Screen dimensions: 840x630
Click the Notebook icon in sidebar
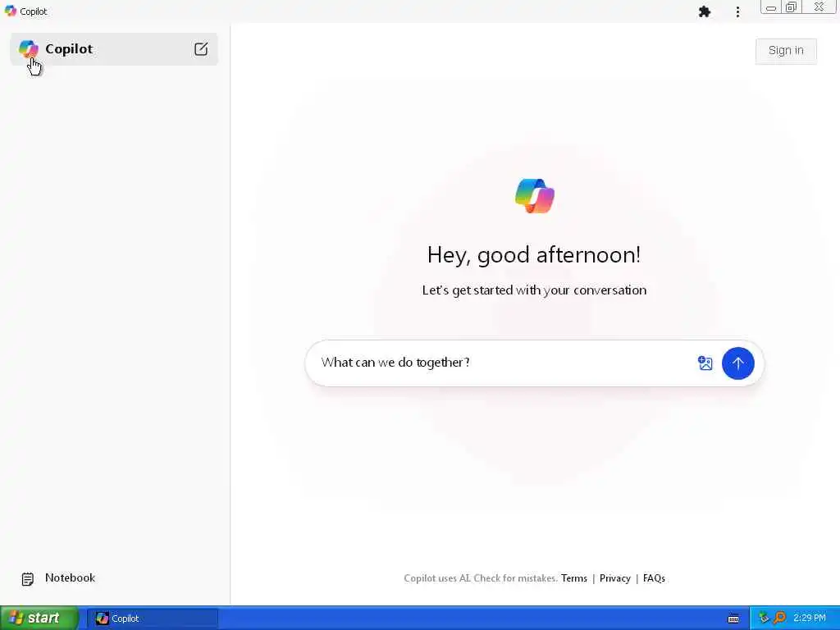28,578
